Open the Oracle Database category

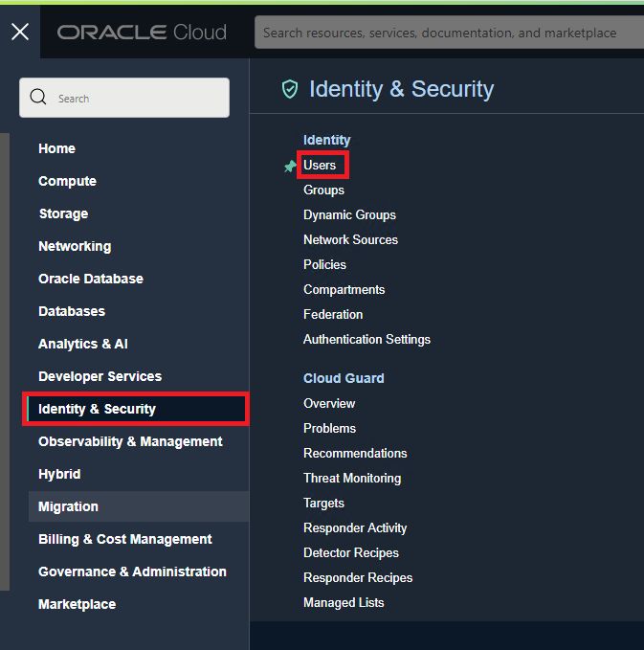pyautogui.click(x=91, y=279)
